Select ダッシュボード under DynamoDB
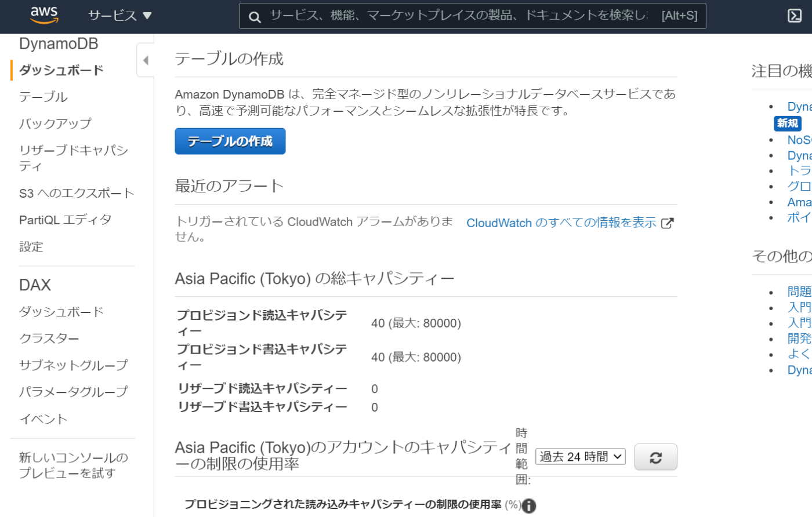This screenshot has height=517, width=812. pyautogui.click(x=61, y=70)
